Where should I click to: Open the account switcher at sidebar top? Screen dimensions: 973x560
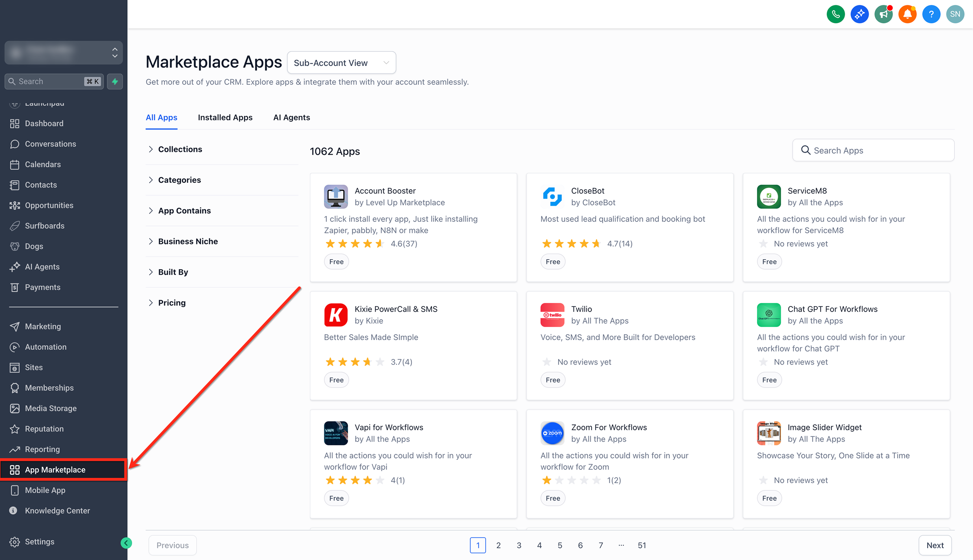point(63,52)
